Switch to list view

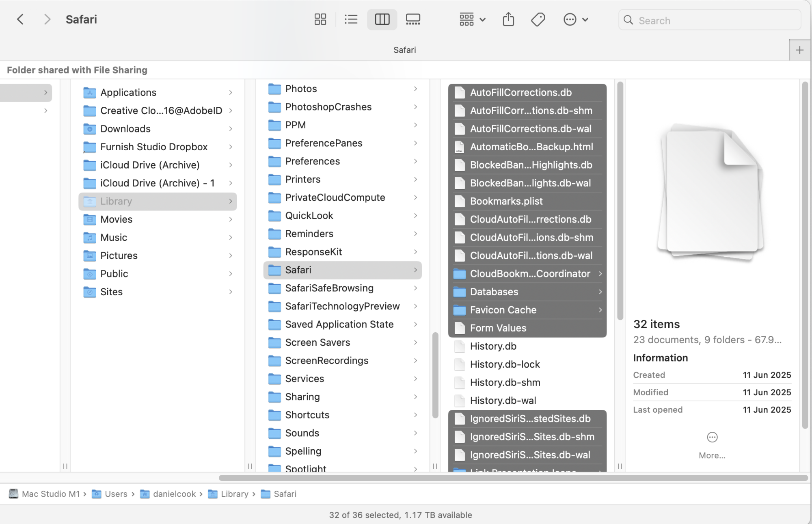click(x=351, y=19)
